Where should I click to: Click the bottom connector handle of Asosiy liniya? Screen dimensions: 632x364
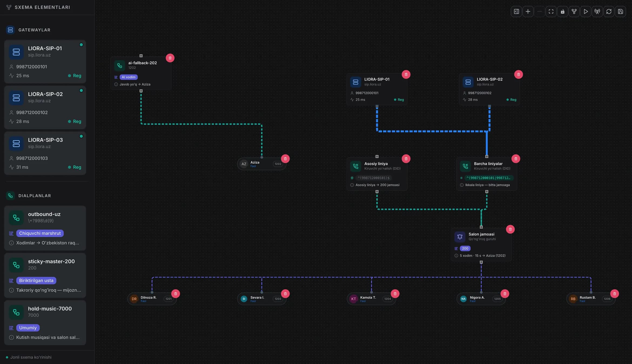377,192
